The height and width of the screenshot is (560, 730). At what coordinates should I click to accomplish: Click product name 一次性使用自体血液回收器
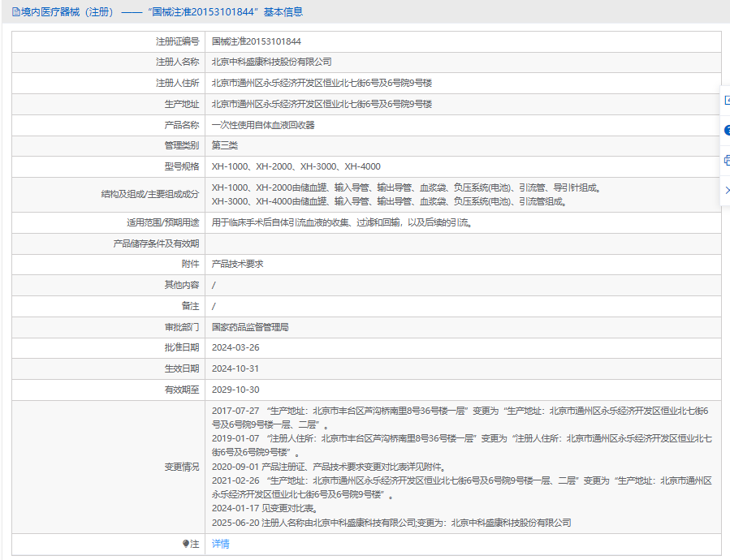click(262, 125)
